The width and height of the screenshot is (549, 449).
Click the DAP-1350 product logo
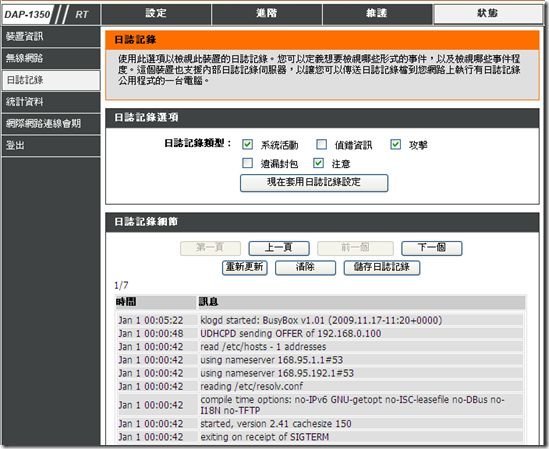(x=27, y=15)
